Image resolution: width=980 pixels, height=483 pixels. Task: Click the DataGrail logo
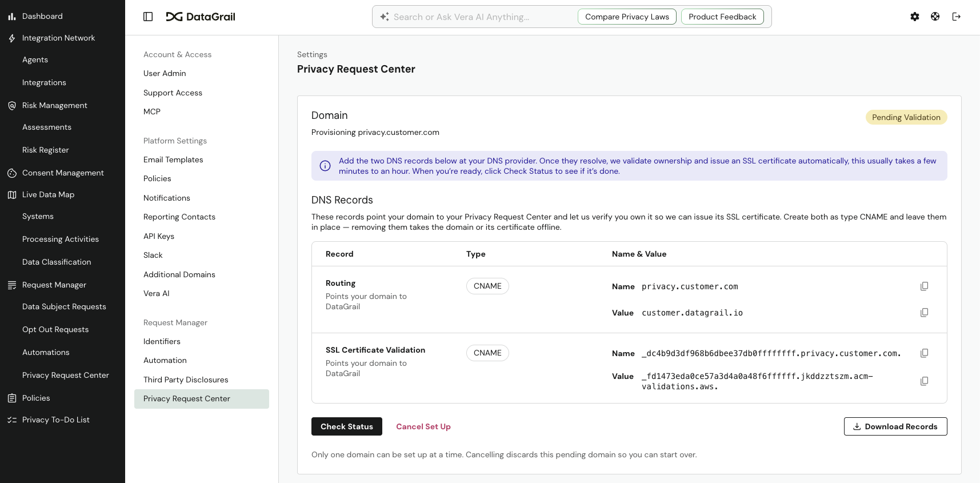coord(201,17)
